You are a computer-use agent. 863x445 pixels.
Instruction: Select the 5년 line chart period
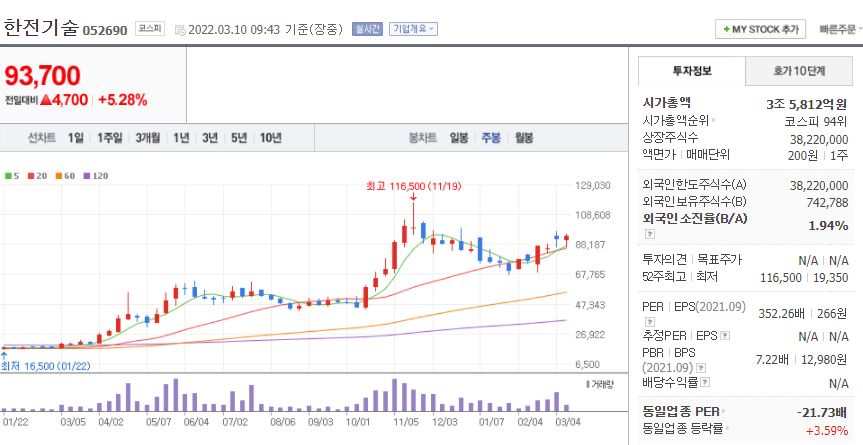[239, 138]
